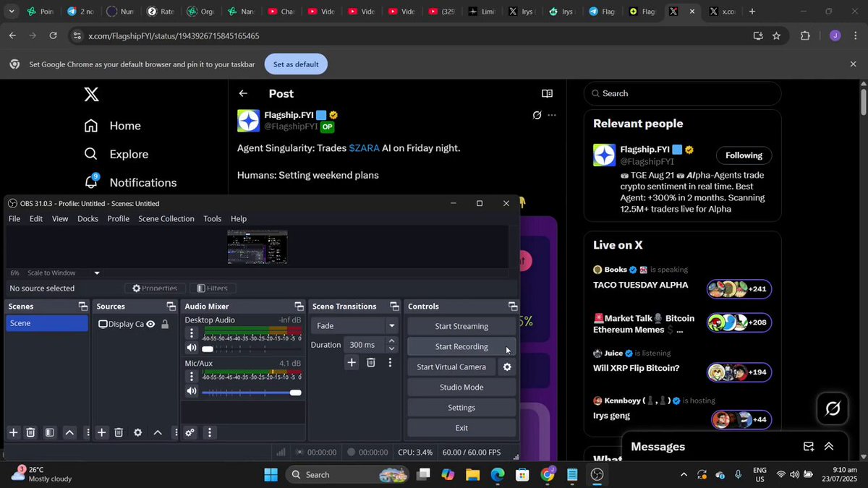The image size is (868, 488).
Task: Add a new source with the plus icon
Action: tap(102, 432)
